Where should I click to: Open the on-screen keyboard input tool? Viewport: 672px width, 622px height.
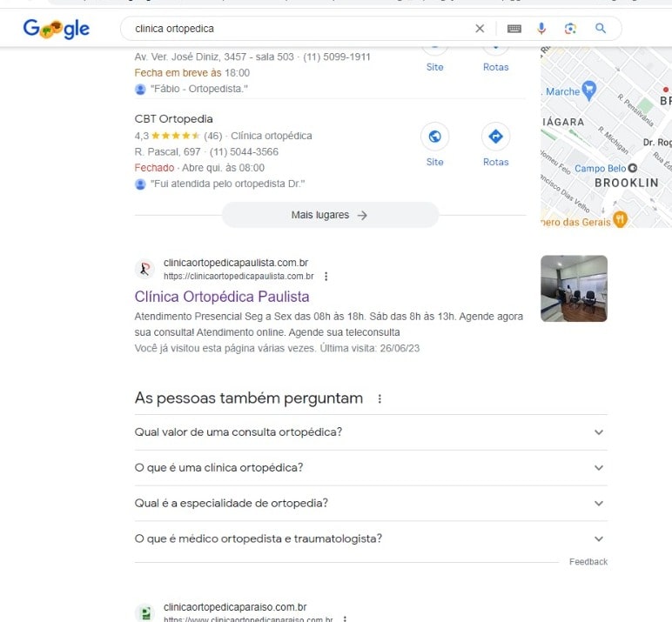pos(514,29)
